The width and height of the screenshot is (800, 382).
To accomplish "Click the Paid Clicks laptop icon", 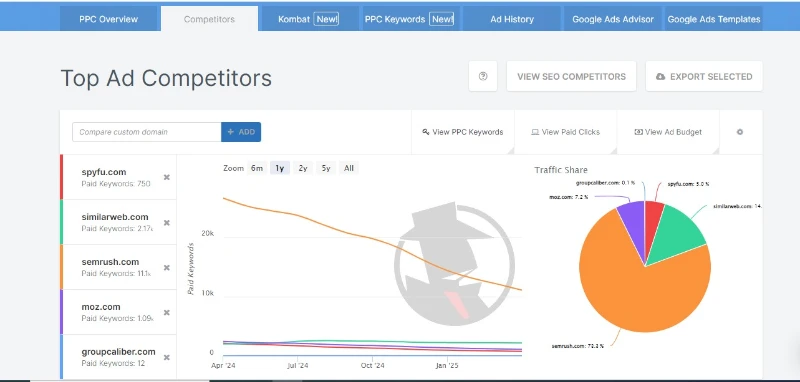I will tap(535, 132).
